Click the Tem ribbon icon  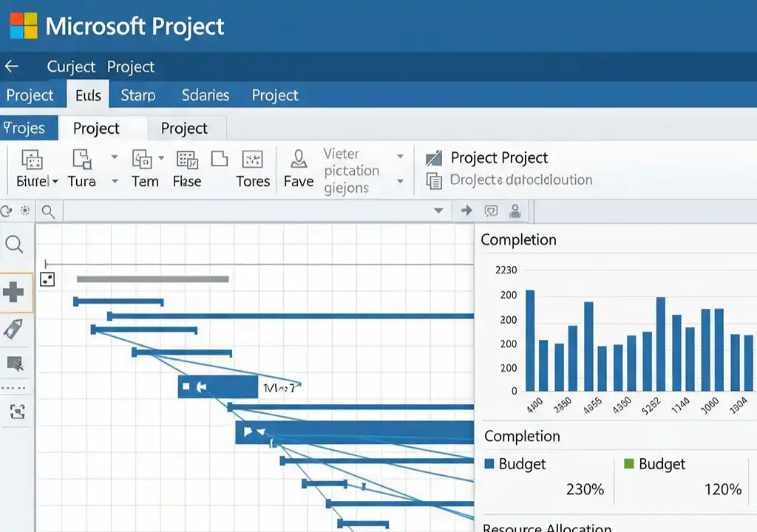click(142, 160)
